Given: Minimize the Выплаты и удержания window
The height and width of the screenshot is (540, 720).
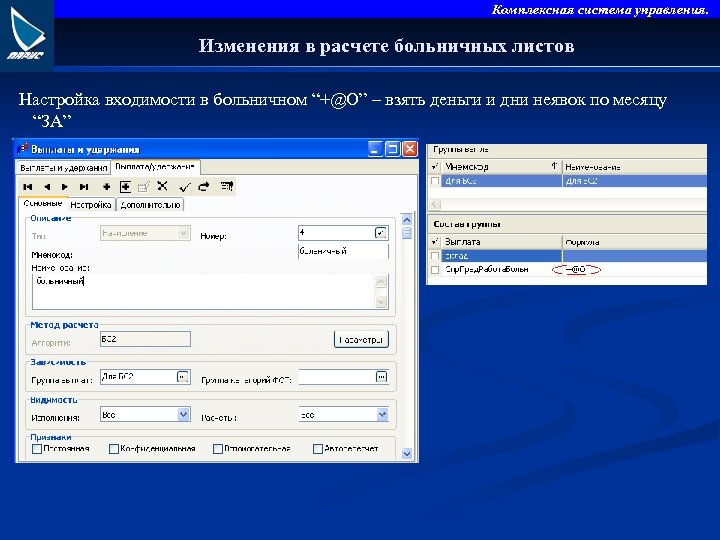Looking at the screenshot, I should [x=375, y=149].
